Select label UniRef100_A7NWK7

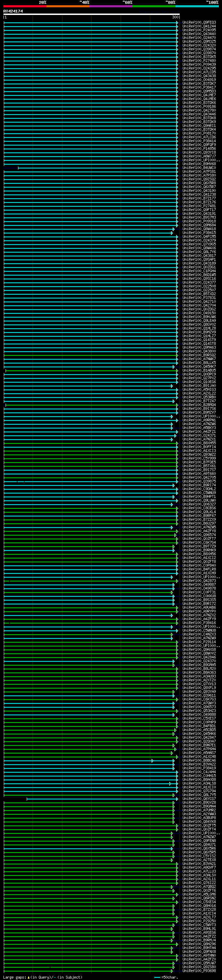[x=199, y=359]
